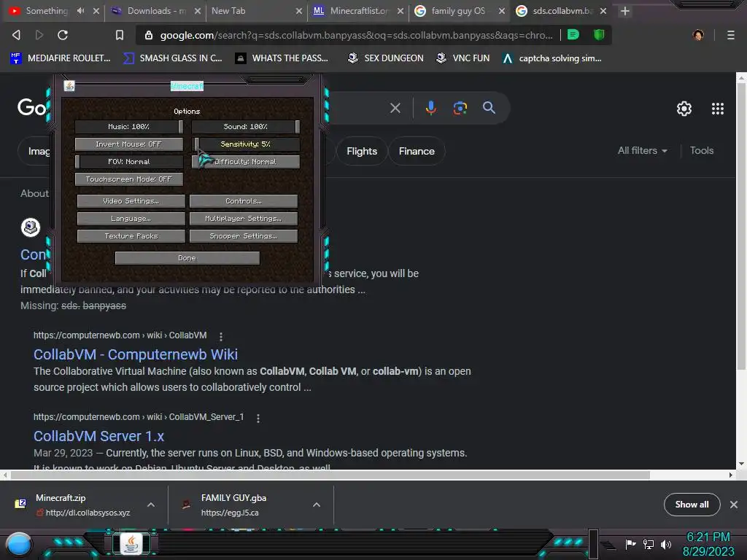Open the VNC FUN bookmark
This screenshot has height=560, width=747.
(x=463, y=58)
